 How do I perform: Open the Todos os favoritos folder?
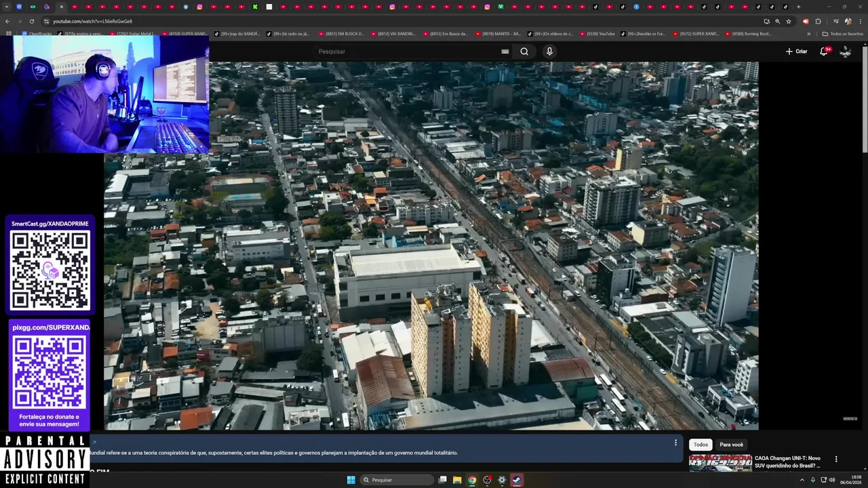pos(842,33)
